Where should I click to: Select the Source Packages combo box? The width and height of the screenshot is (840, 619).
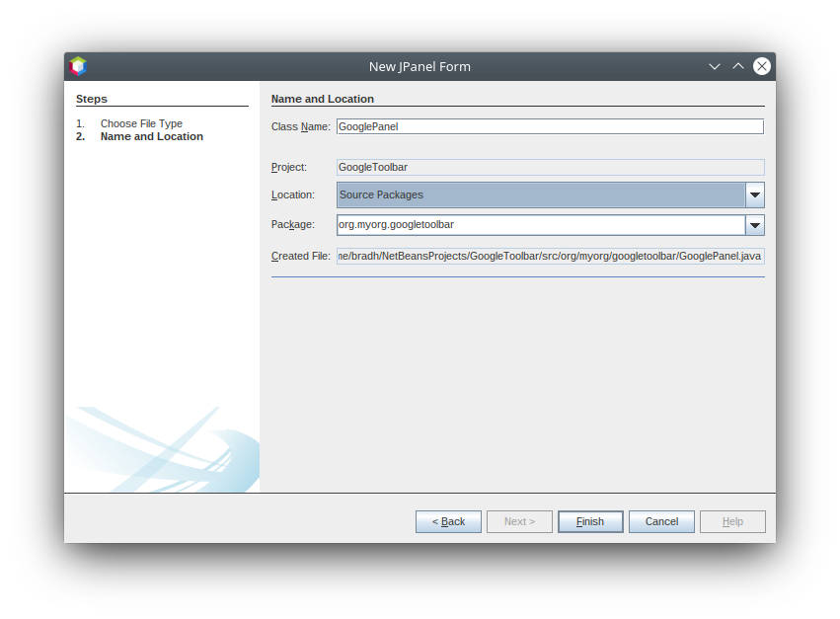tap(540, 195)
